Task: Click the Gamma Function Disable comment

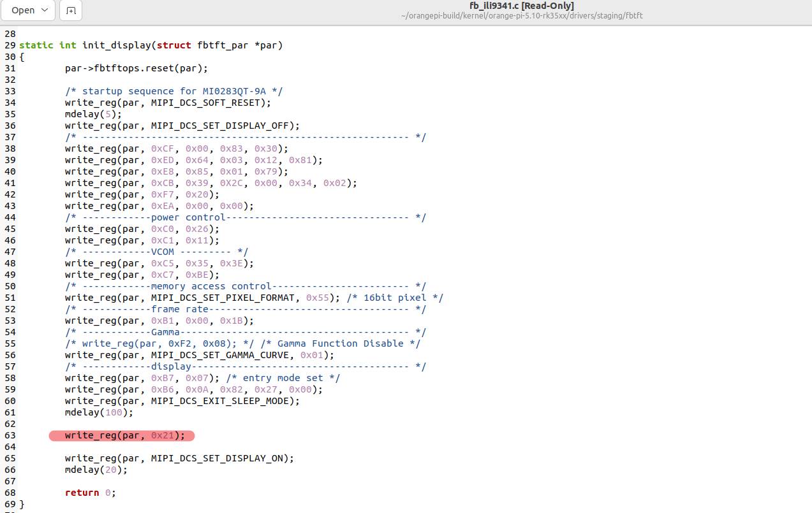Action: [x=340, y=343]
